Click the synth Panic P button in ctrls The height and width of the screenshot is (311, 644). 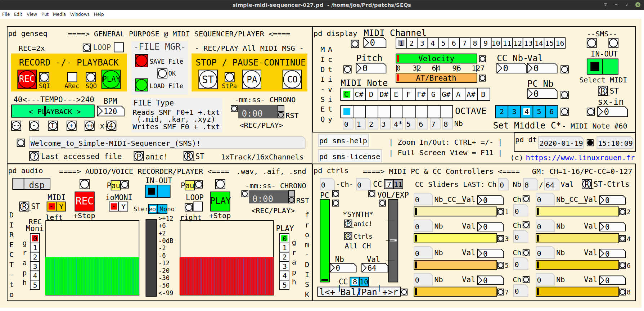[x=348, y=224]
